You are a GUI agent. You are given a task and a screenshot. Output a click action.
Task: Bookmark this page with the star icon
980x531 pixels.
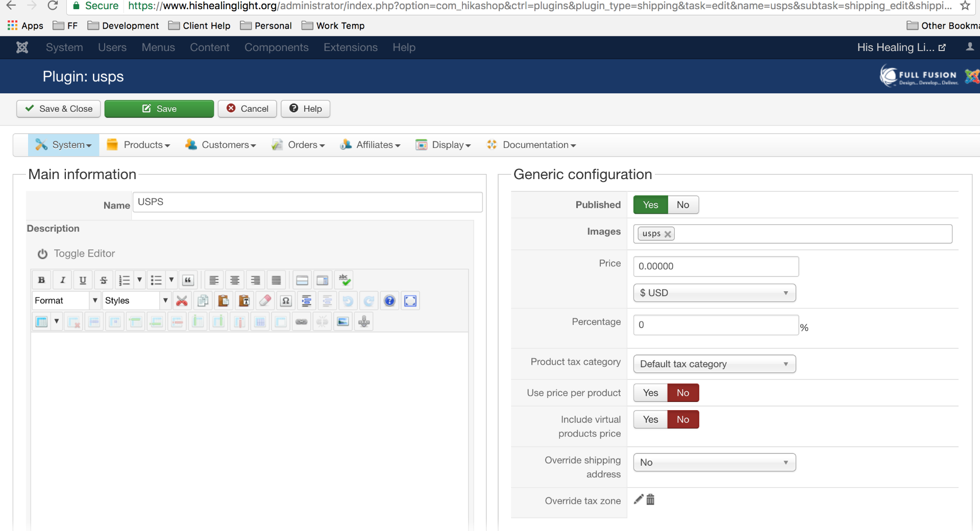[x=965, y=6]
